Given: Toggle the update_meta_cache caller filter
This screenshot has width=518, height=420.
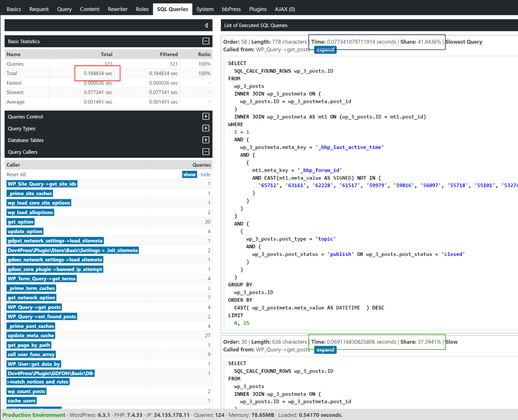Looking at the screenshot, I should coord(31,335).
